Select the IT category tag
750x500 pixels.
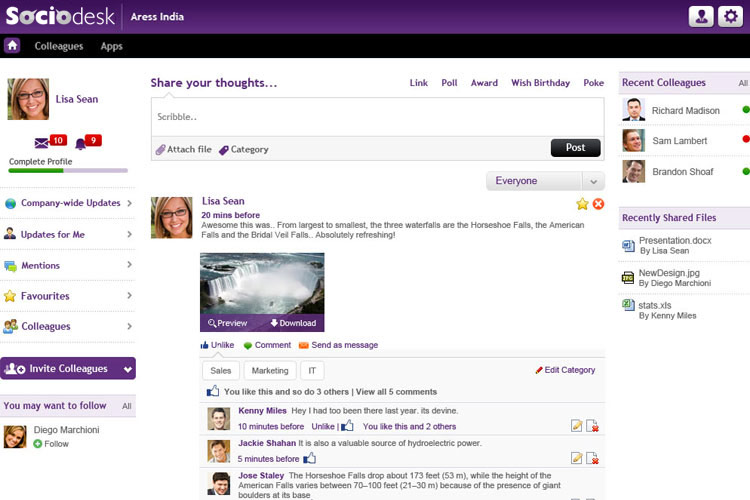[x=312, y=370]
